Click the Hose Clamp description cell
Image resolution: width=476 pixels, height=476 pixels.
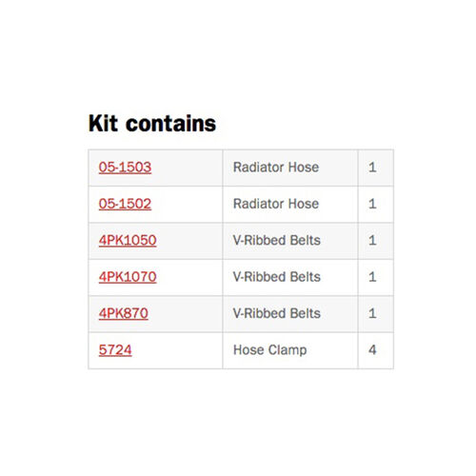click(x=290, y=350)
